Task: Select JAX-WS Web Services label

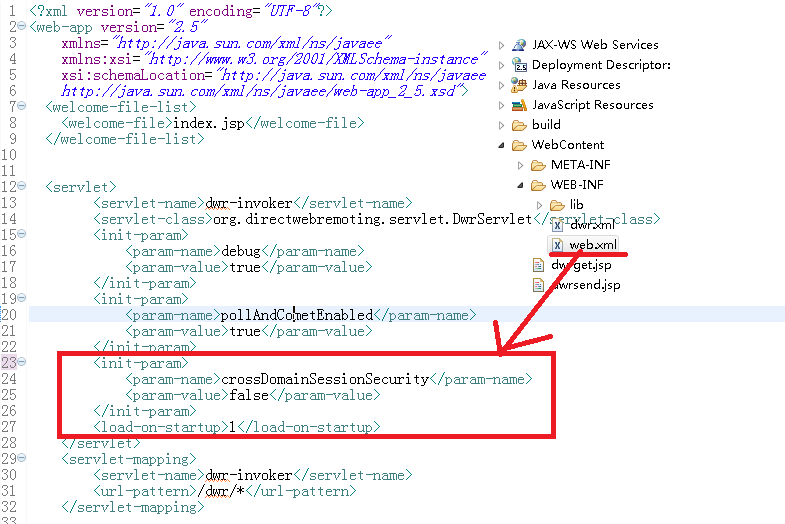Action: pyautogui.click(x=595, y=45)
